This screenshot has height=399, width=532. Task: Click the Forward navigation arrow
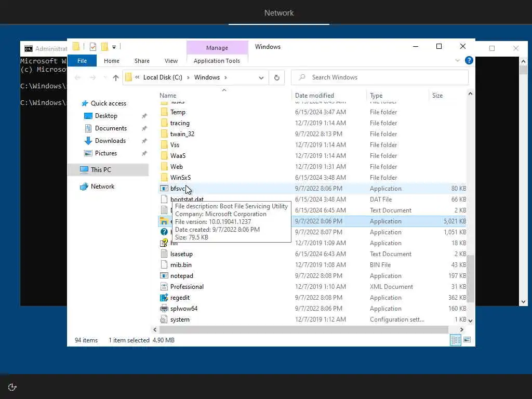point(92,78)
